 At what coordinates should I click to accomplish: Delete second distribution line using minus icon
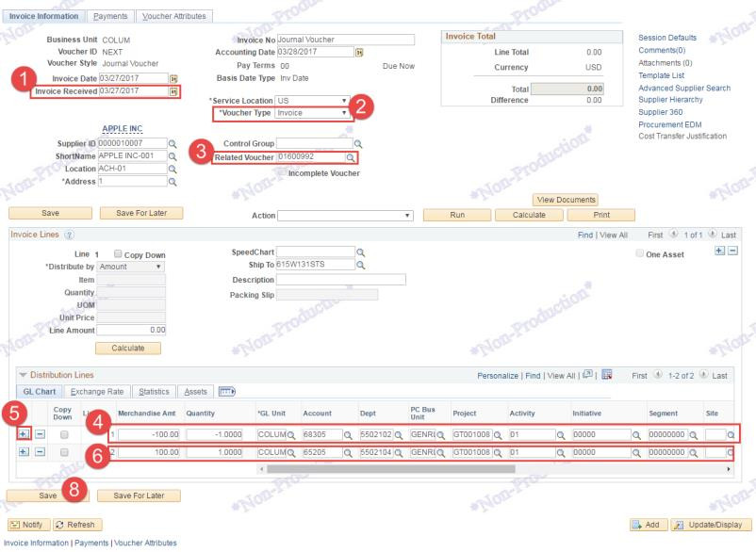38,453
